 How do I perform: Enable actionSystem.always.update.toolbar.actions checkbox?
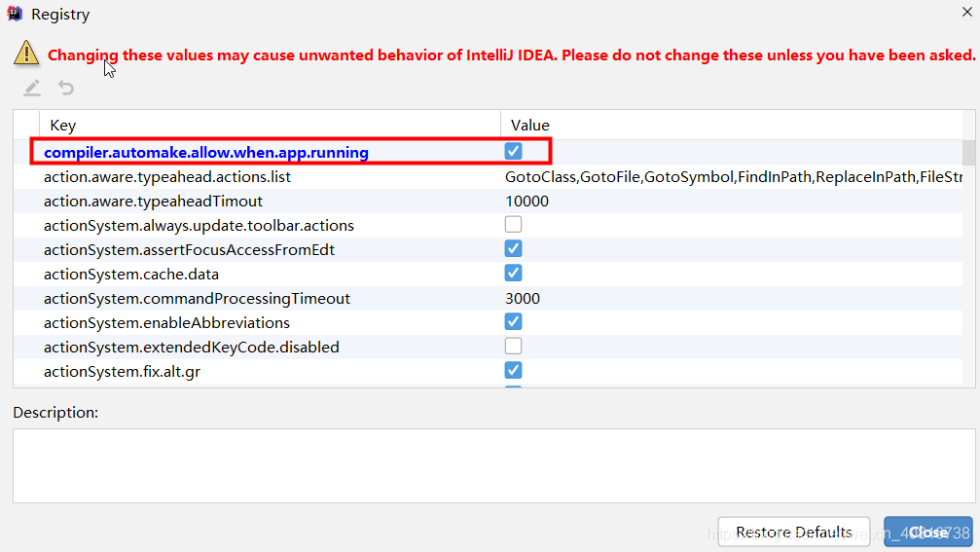point(513,225)
